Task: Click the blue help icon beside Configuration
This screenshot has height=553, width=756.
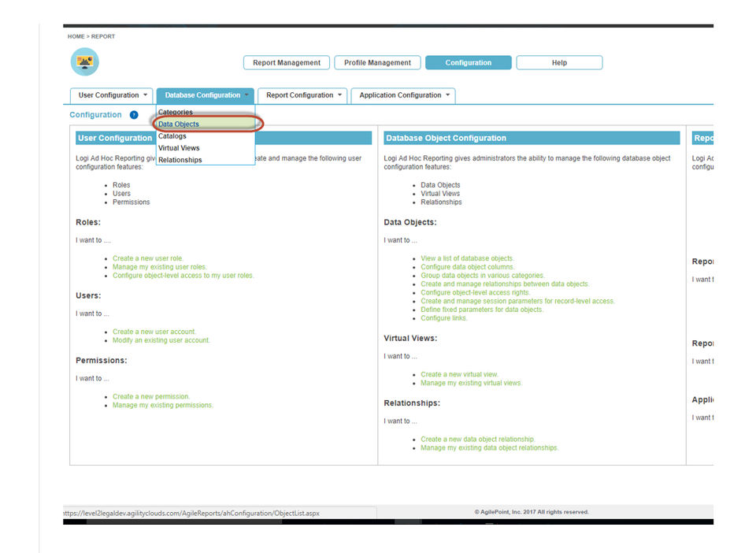Action: coord(134,115)
